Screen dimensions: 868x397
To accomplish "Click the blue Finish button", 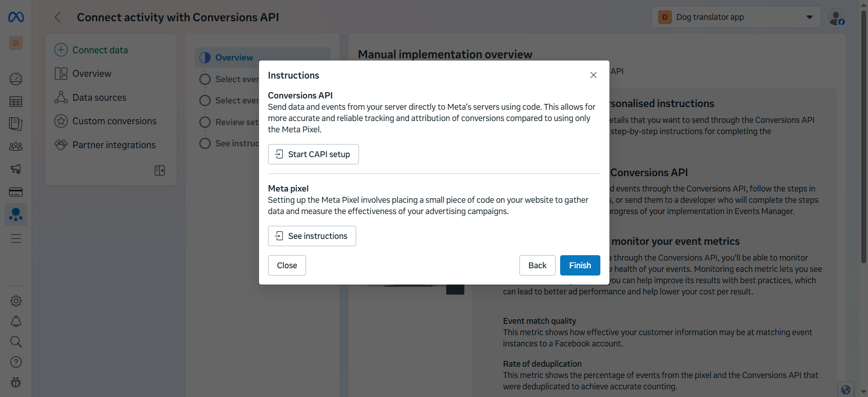I will pyautogui.click(x=580, y=266).
